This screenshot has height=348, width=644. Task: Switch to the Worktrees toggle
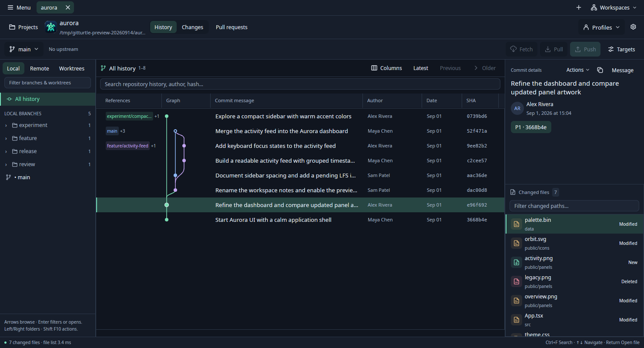click(x=72, y=68)
